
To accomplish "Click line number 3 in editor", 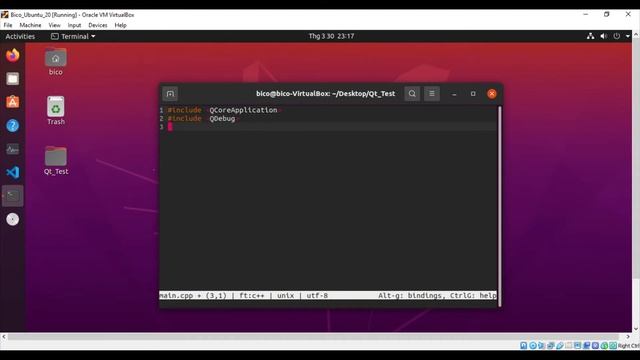I will (x=162, y=127).
